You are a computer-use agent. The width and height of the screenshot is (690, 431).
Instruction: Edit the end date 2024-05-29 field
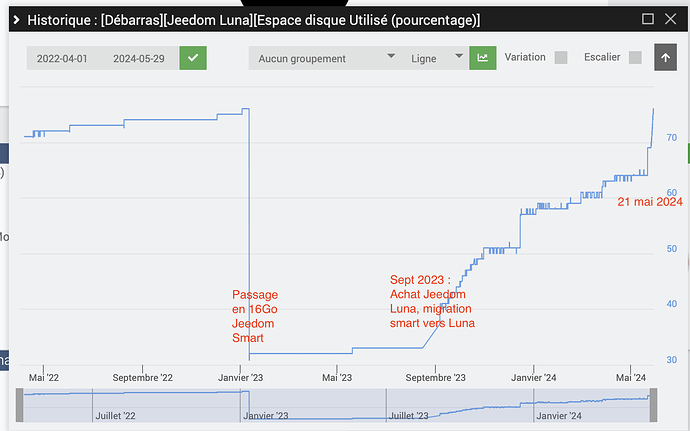139,59
